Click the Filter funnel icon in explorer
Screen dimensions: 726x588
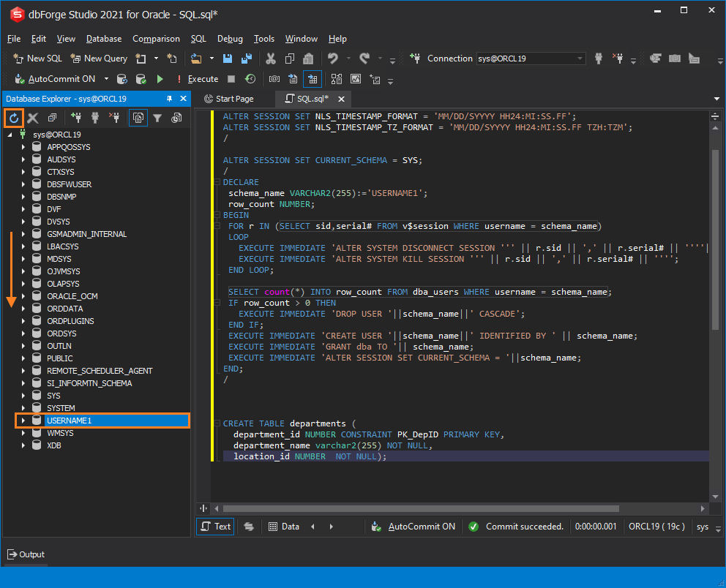pyautogui.click(x=157, y=118)
